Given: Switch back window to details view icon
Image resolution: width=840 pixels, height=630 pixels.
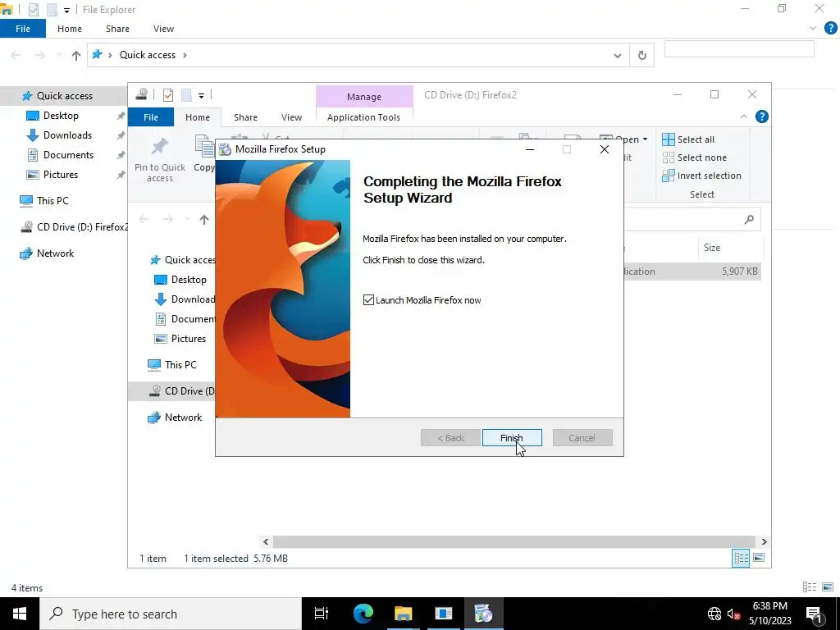Looking at the screenshot, I should pos(810,587).
